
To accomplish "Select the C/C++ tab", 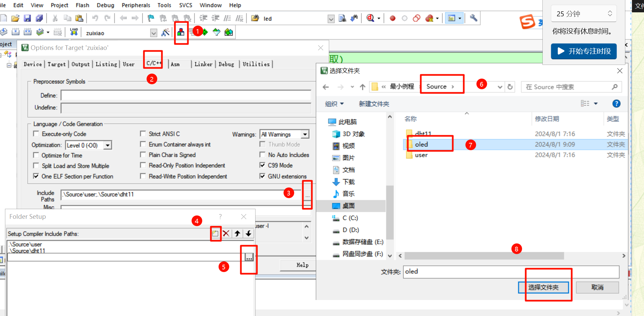I will [154, 63].
